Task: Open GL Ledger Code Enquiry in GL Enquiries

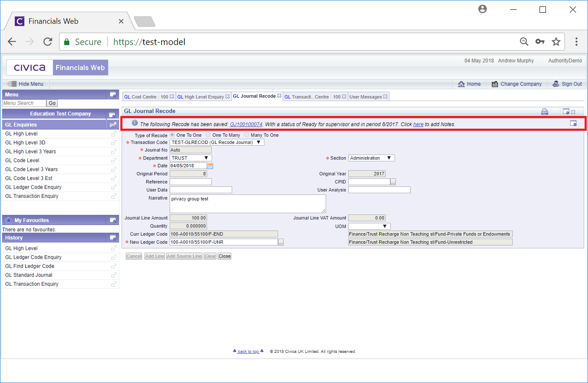Action: tap(33, 187)
